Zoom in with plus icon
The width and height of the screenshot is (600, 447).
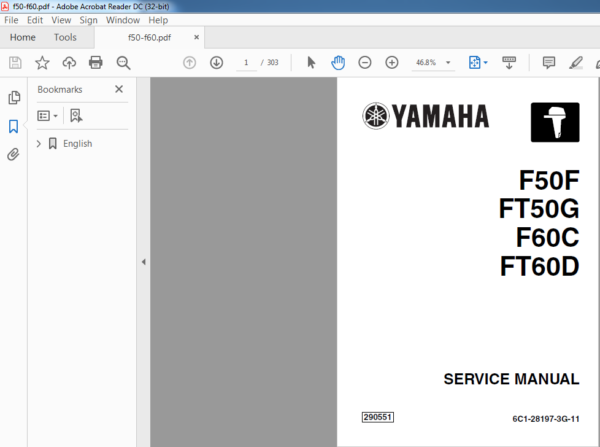click(392, 62)
